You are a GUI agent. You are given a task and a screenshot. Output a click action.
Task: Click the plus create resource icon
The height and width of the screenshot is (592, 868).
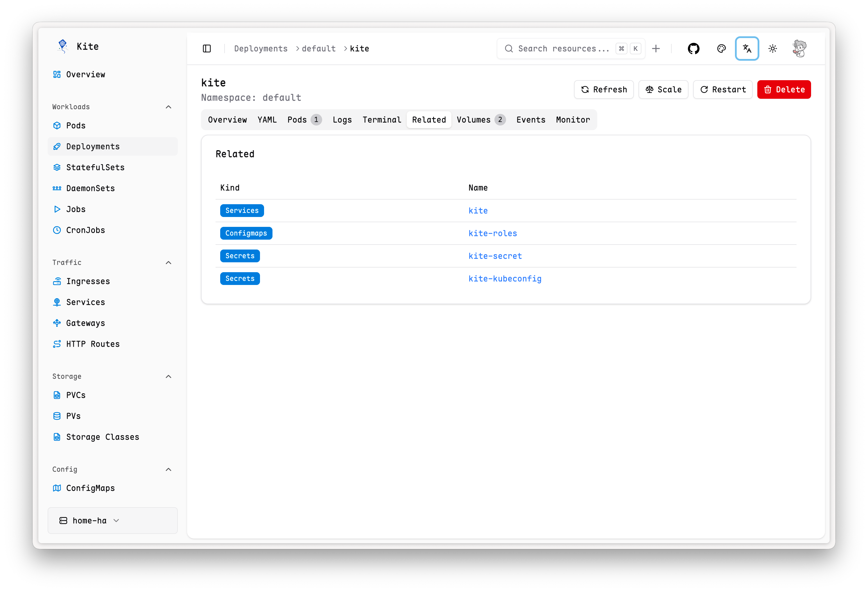(x=656, y=49)
